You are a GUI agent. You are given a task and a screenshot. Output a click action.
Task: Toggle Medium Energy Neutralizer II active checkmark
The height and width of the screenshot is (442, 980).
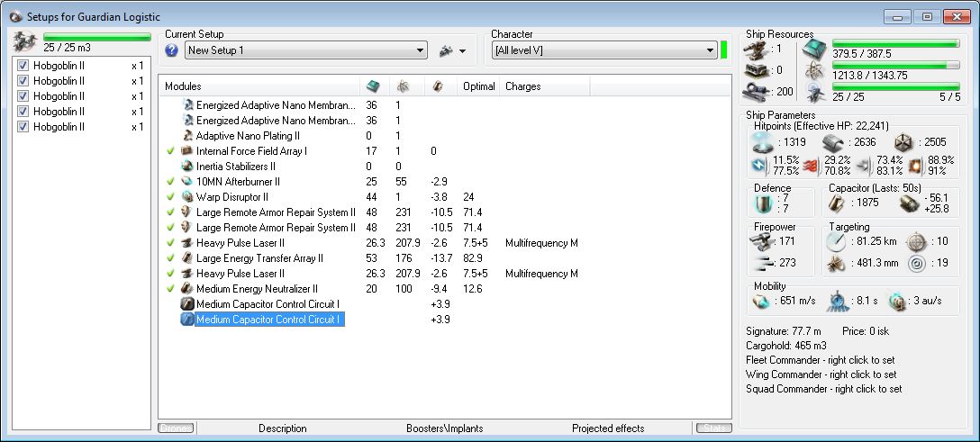170,289
